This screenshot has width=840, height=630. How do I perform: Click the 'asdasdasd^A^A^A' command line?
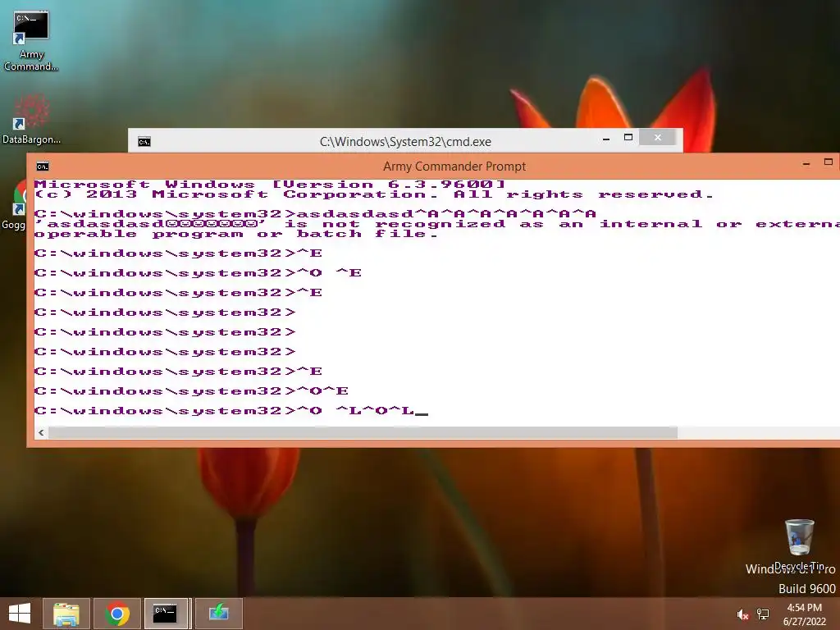pyautogui.click(x=316, y=214)
